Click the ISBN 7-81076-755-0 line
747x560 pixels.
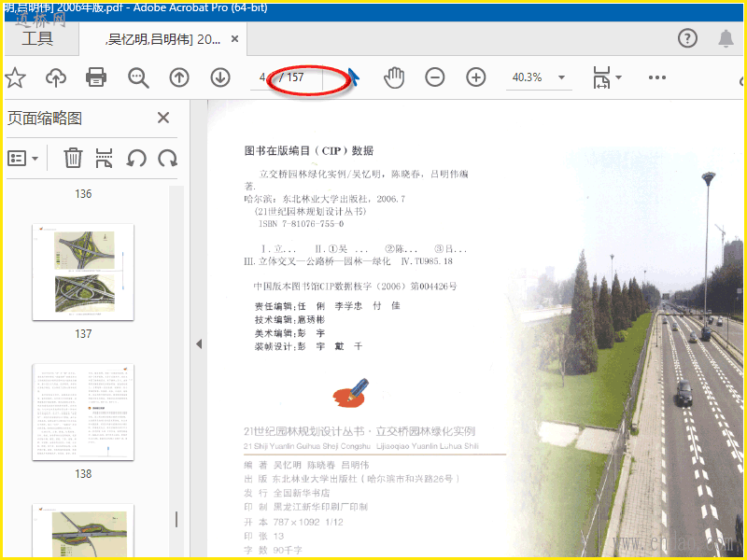tap(301, 224)
